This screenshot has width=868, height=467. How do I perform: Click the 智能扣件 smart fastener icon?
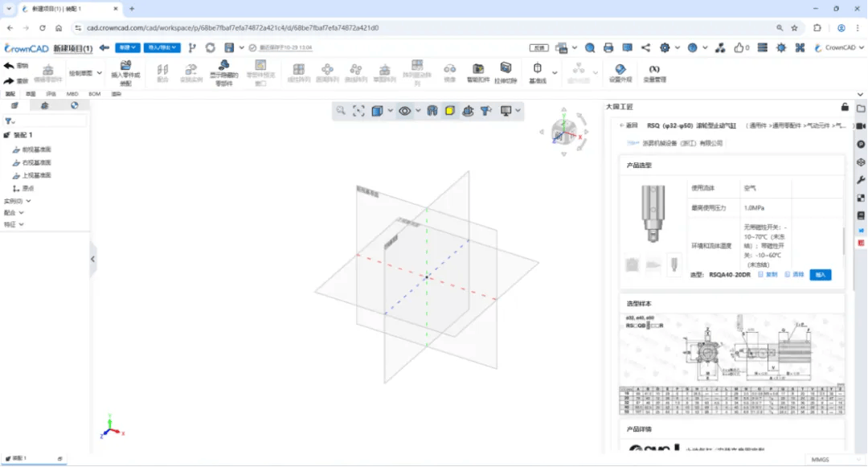click(x=477, y=72)
